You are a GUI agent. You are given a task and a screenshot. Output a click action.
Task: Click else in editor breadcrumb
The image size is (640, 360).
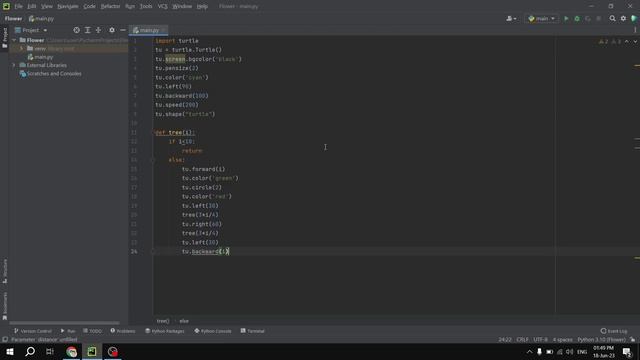coord(184,321)
